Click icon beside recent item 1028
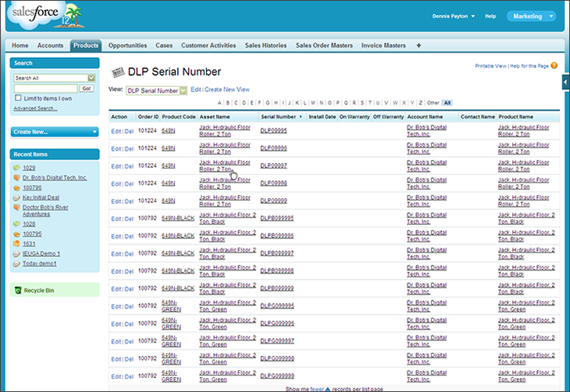This screenshot has width=570, height=392. (x=16, y=224)
